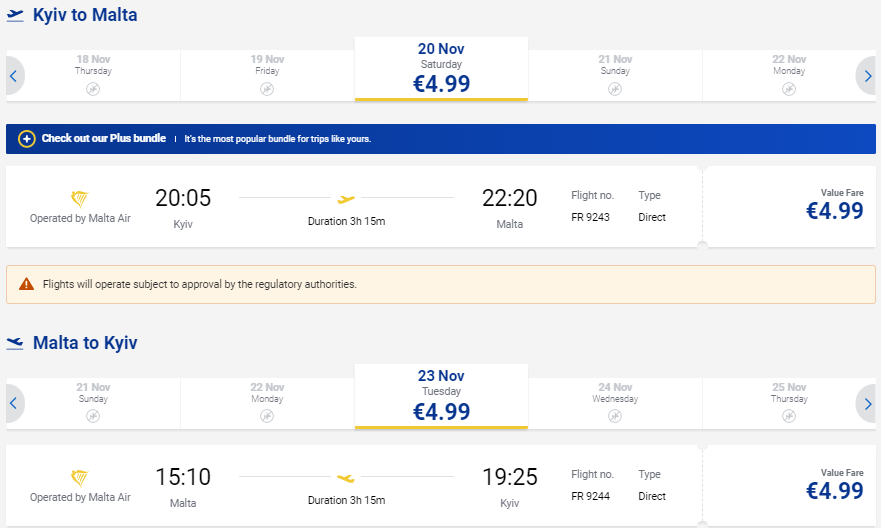
Task: Show later Malta to Kyiv dates arrow
Action: click(x=867, y=403)
